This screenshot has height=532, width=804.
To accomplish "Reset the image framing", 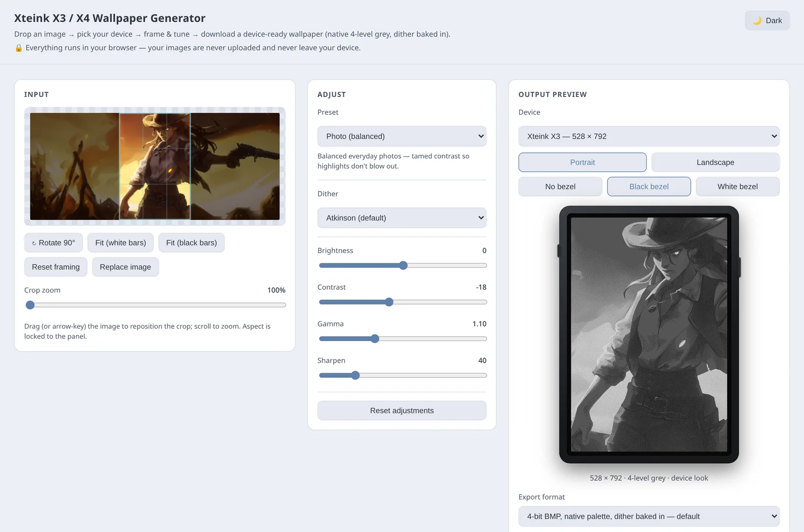I will click(x=56, y=267).
